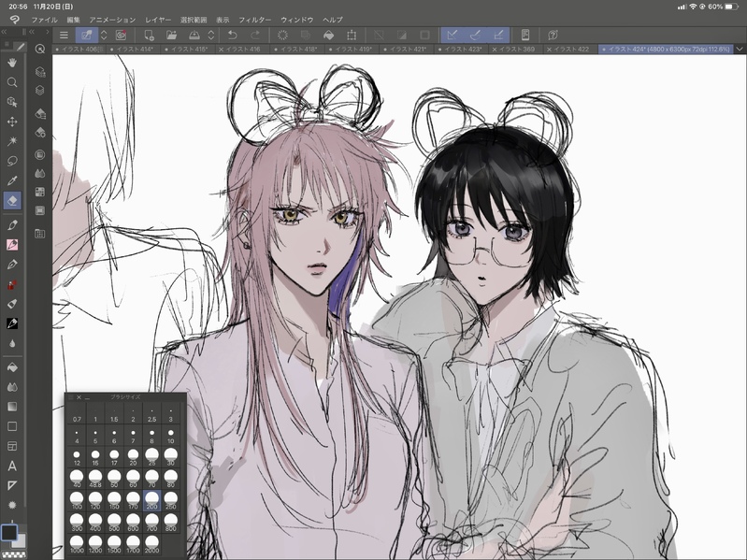747x560 pixels.
Task: Open the 編集 menu
Action: click(x=73, y=20)
